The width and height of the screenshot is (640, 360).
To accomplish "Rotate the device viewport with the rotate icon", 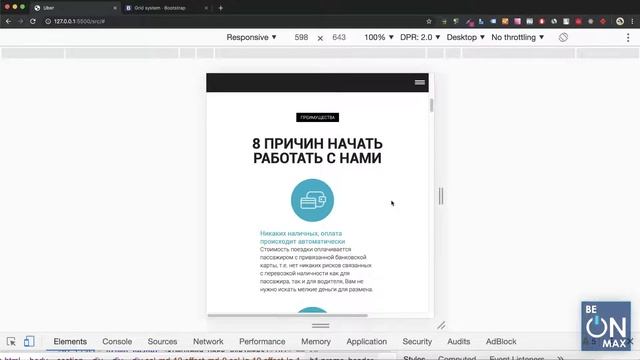I will tap(563, 37).
